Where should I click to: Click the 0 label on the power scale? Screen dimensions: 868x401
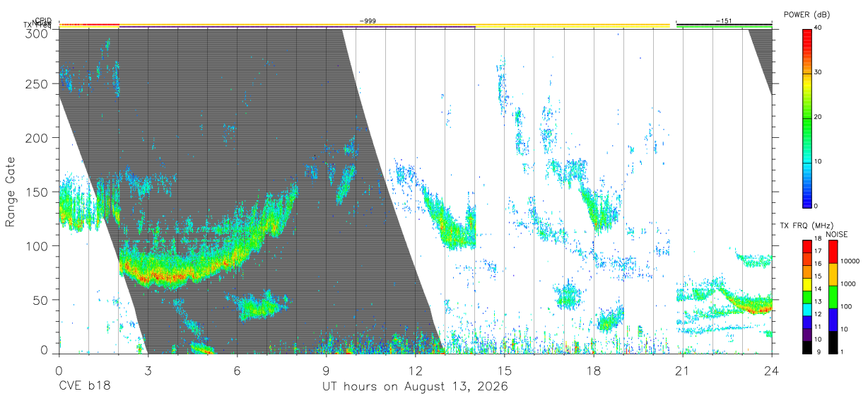[816, 206]
